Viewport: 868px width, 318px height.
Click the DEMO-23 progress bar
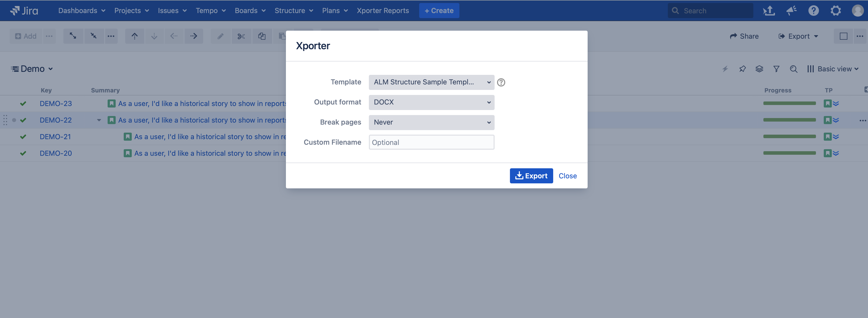(x=789, y=104)
